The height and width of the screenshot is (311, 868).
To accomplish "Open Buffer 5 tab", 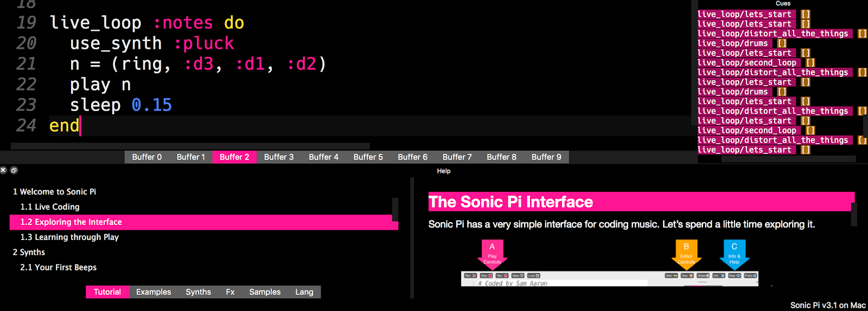I will point(368,157).
